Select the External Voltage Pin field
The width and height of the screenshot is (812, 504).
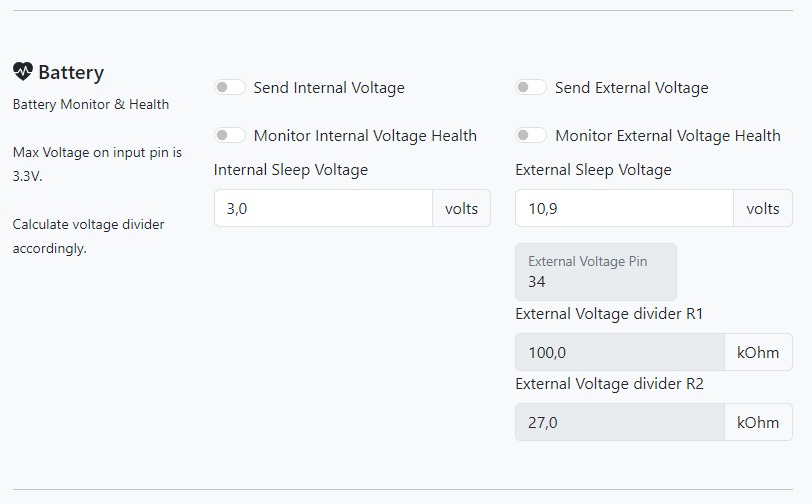(x=596, y=272)
